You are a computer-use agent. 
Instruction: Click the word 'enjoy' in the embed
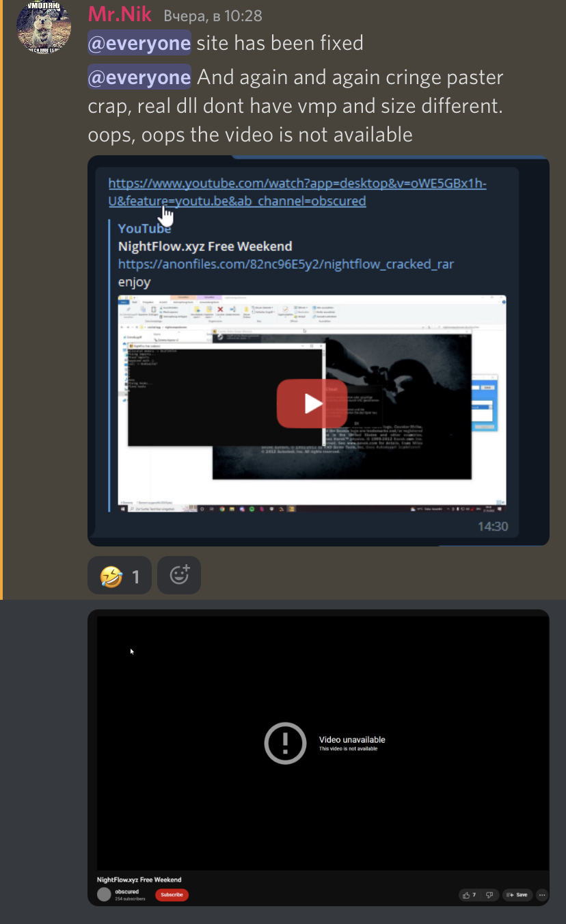tap(134, 282)
